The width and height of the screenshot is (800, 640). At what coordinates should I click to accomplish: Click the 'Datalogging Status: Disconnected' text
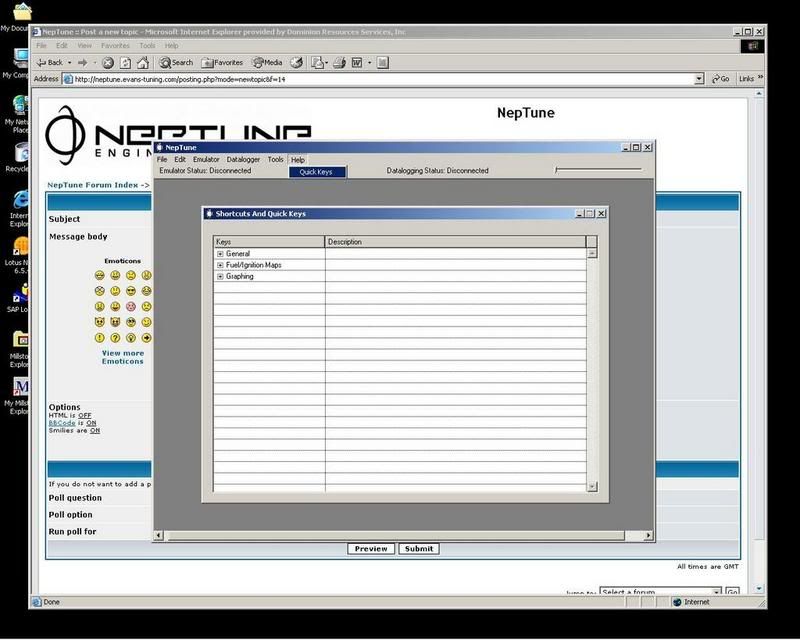tap(437, 171)
